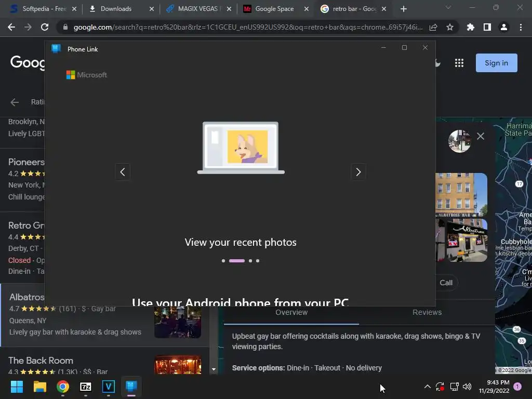Select the active second carousel page indicator
The image size is (532, 399).
click(237, 261)
